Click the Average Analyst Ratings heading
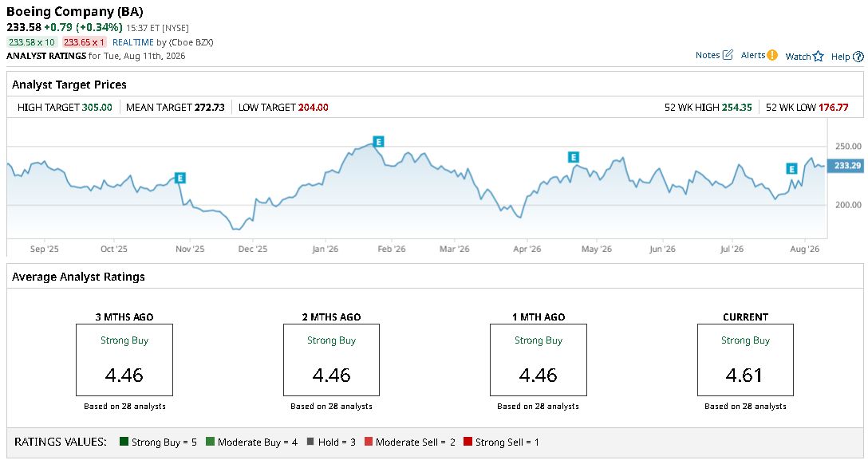 79,277
